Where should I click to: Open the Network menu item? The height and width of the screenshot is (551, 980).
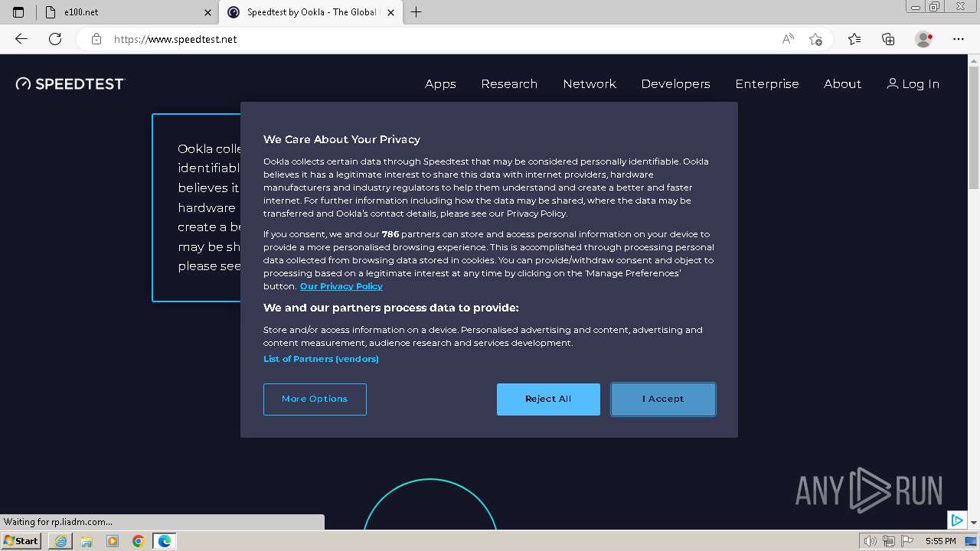click(590, 84)
